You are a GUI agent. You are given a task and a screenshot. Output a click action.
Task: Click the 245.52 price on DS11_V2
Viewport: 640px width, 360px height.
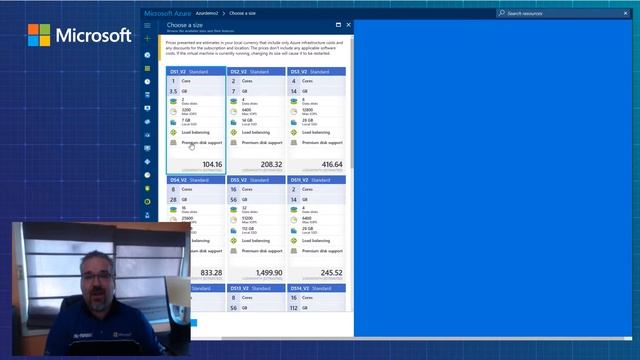(331, 273)
